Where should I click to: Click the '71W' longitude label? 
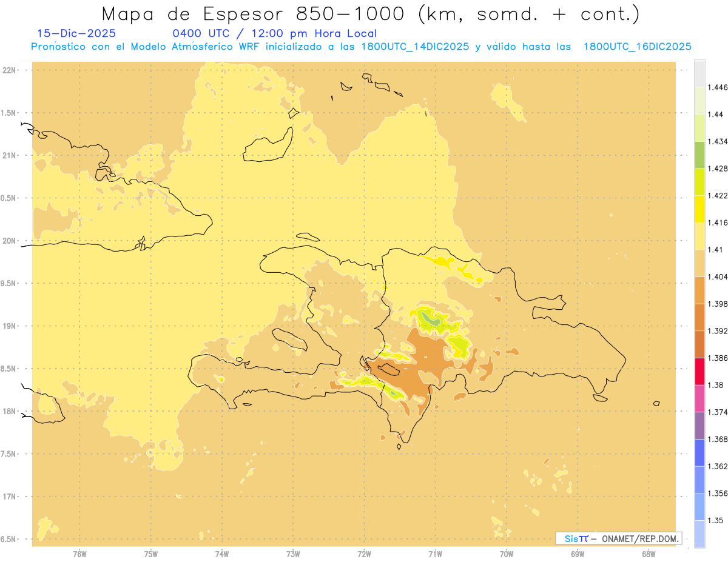pyautogui.click(x=435, y=554)
